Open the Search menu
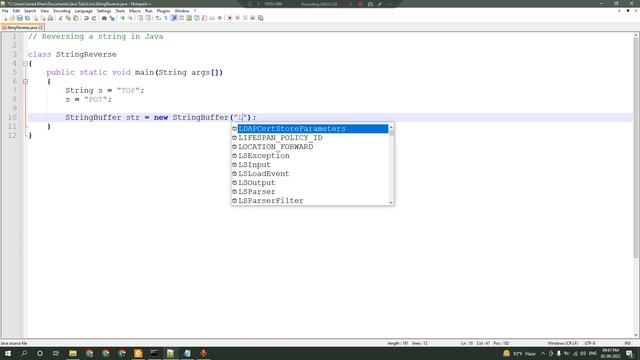This screenshot has width=640, height=360. [x=30, y=11]
